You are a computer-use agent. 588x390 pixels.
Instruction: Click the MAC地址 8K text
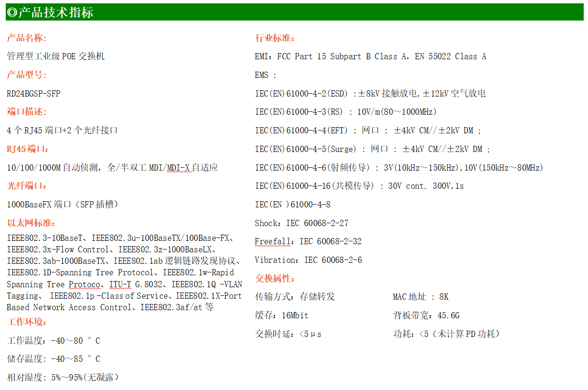[x=421, y=297]
